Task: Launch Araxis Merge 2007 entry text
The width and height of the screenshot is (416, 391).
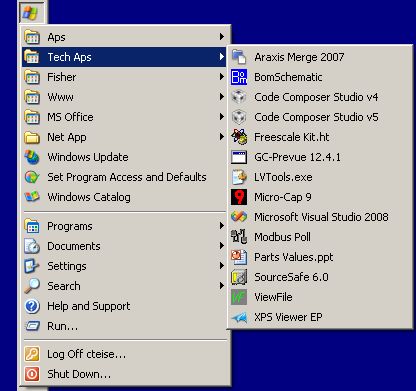Action: 299,57
